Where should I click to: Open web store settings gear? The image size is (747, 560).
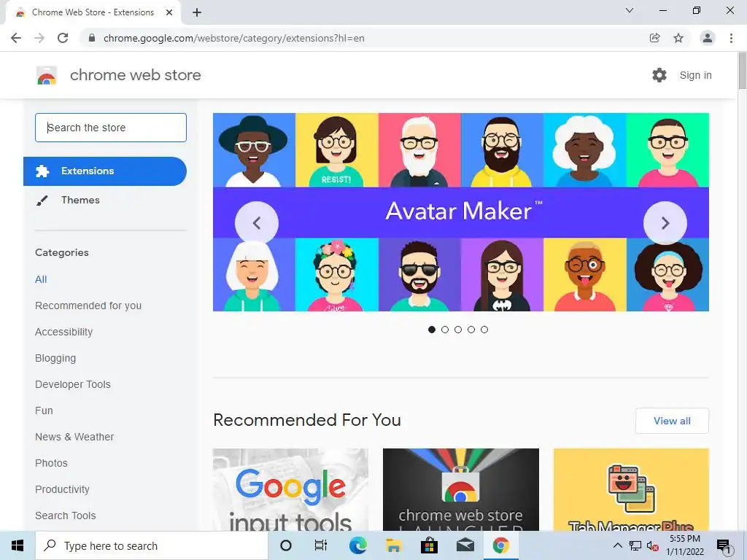pyautogui.click(x=659, y=75)
